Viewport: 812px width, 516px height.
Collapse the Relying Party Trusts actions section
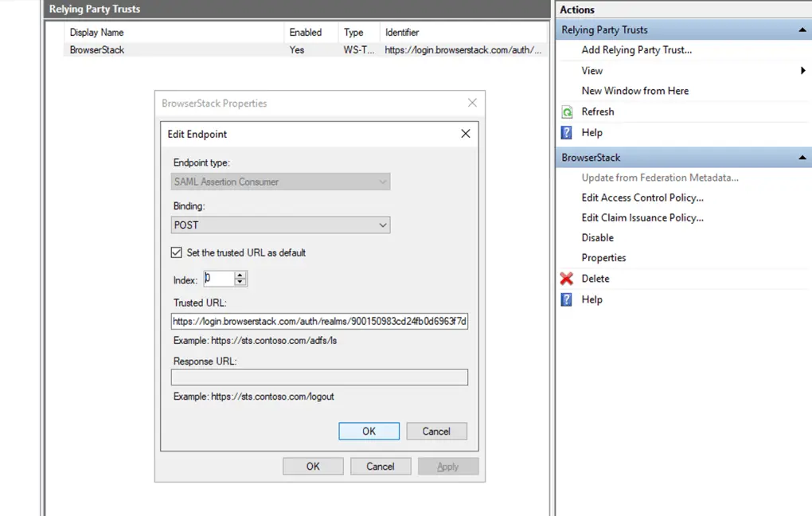802,30
